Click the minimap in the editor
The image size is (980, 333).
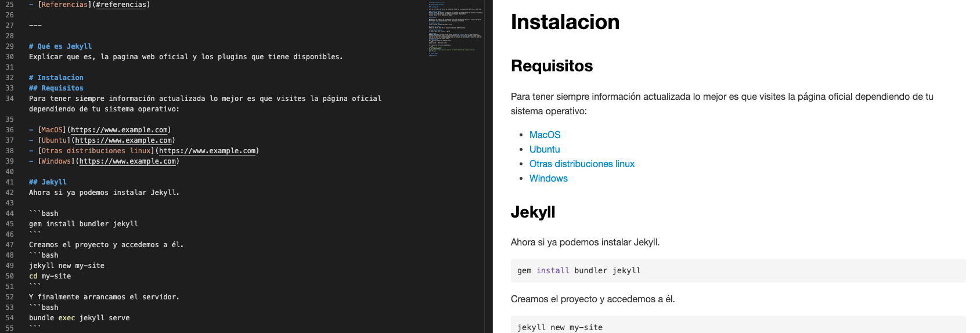coord(455,29)
